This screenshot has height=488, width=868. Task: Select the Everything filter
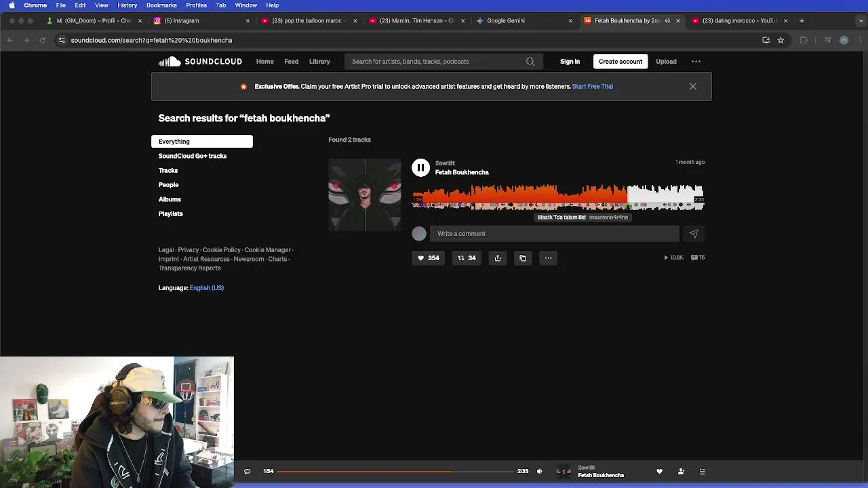coord(202,142)
